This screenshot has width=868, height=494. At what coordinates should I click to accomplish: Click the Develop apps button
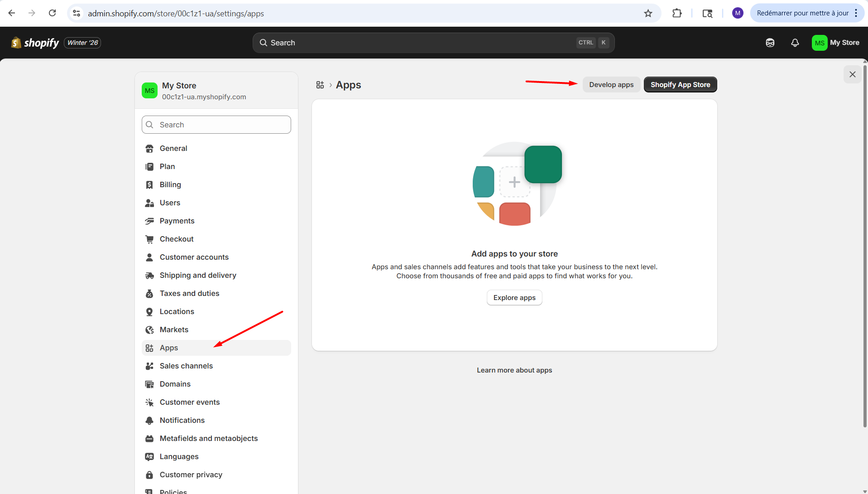tap(611, 85)
